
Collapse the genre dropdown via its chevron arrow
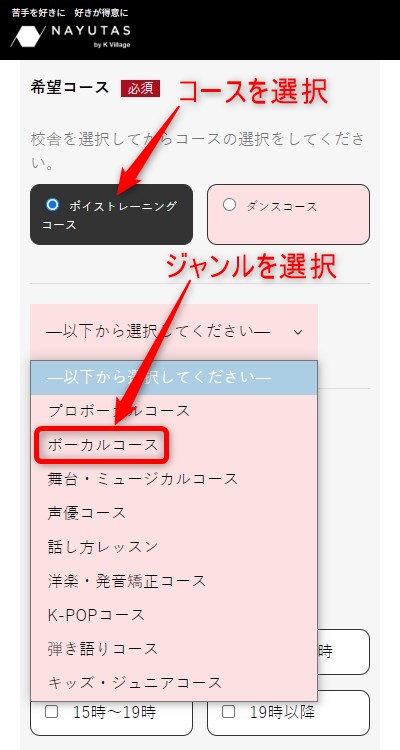click(298, 331)
